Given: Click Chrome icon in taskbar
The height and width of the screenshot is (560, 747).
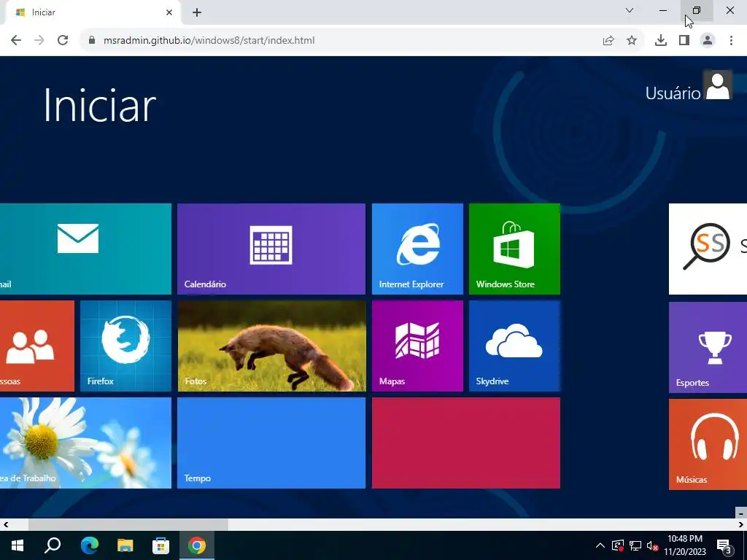Looking at the screenshot, I should [x=197, y=545].
